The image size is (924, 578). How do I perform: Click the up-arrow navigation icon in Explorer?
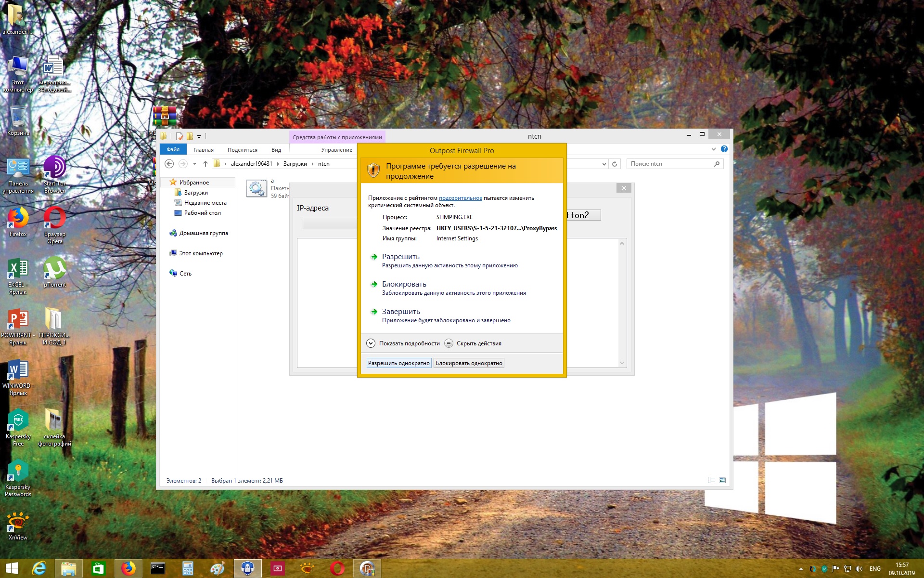pyautogui.click(x=205, y=164)
